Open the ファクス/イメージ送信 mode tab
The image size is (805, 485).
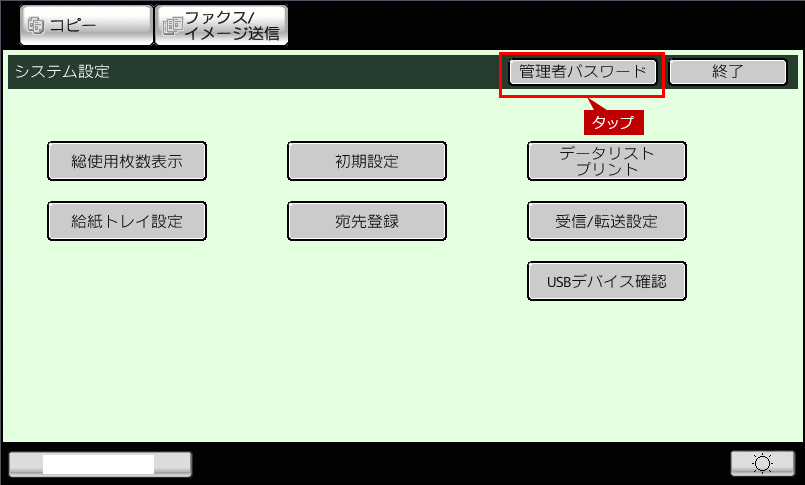(x=221, y=25)
